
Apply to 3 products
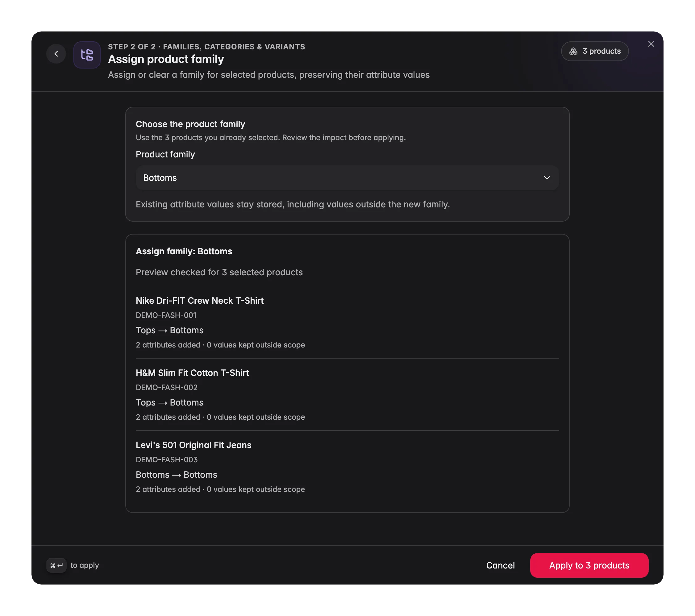tap(589, 565)
